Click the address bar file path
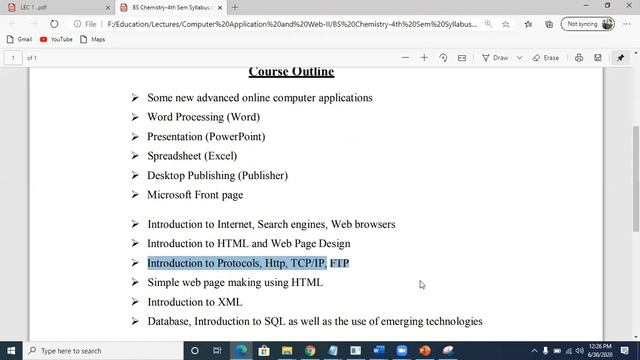 292,24
